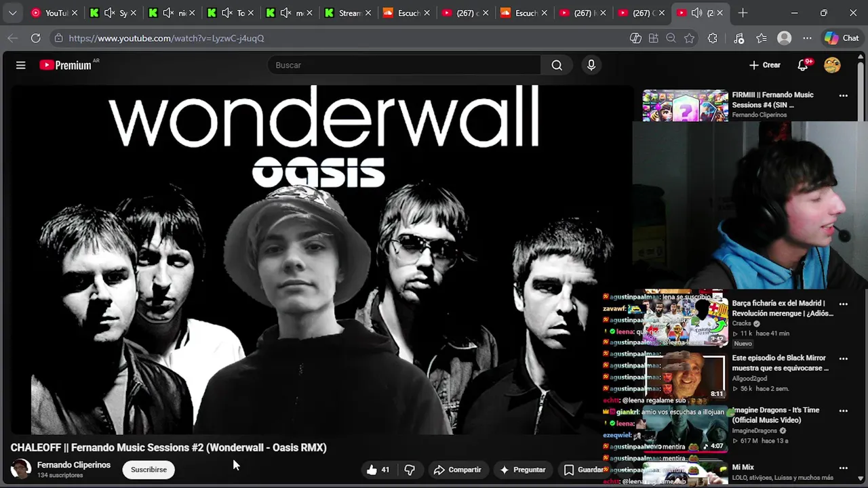
Task: Open Fernando Cliperinos channel avatar
Action: coord(21,469)
